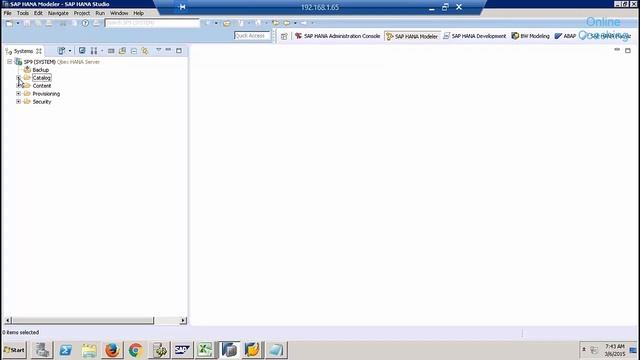Open Server Manager from taskbar
This screenshot has height=360, width=640.
click(x=42, y=350)
